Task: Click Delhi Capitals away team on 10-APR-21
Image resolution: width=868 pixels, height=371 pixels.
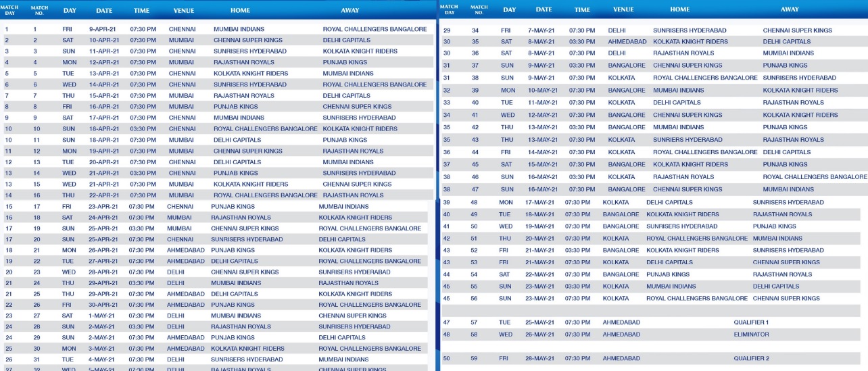Action: tap(348, 40)
